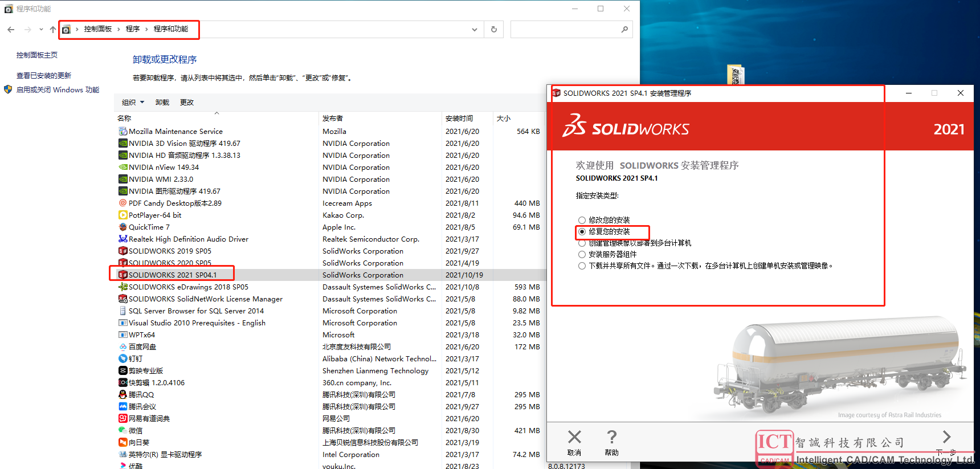This screenshot has width=980, height=469.
Task: Click the SolidNetWork License Manager icon
Action: point(122,299)
